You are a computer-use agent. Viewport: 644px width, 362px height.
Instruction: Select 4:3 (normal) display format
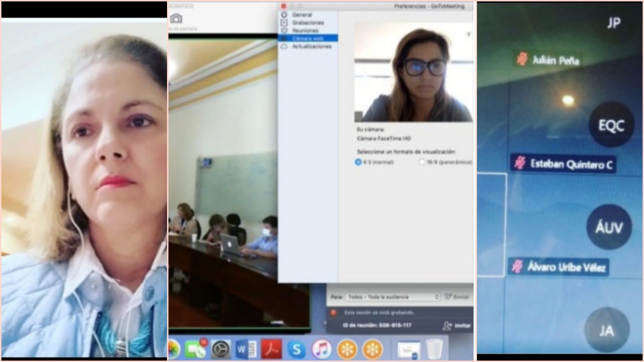tap(358, 162)
